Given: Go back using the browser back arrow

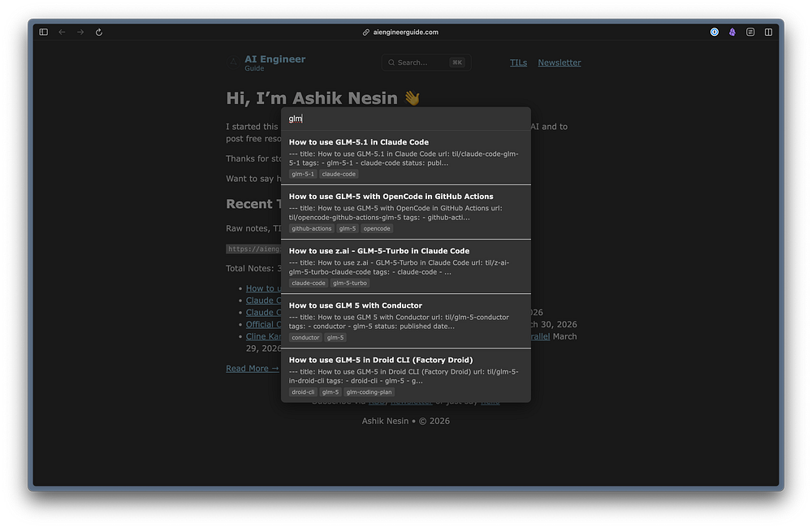Looking at the screenshot, I should point(63,32).
